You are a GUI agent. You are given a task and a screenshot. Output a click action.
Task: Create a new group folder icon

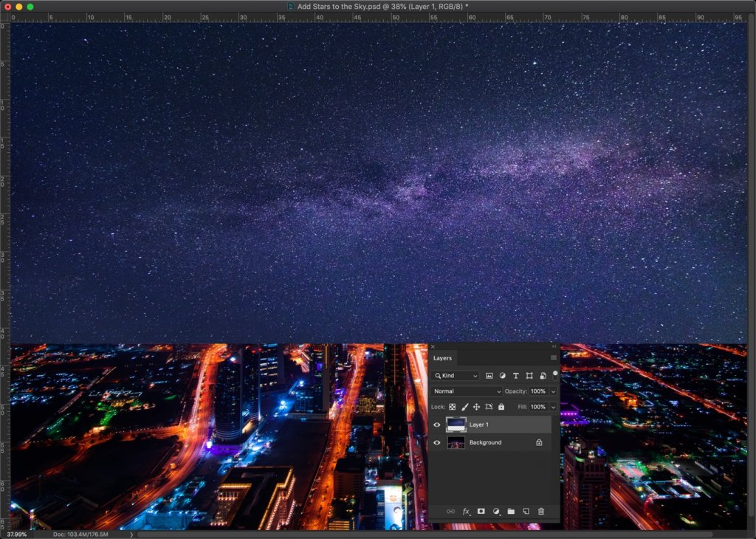(511, 512)
